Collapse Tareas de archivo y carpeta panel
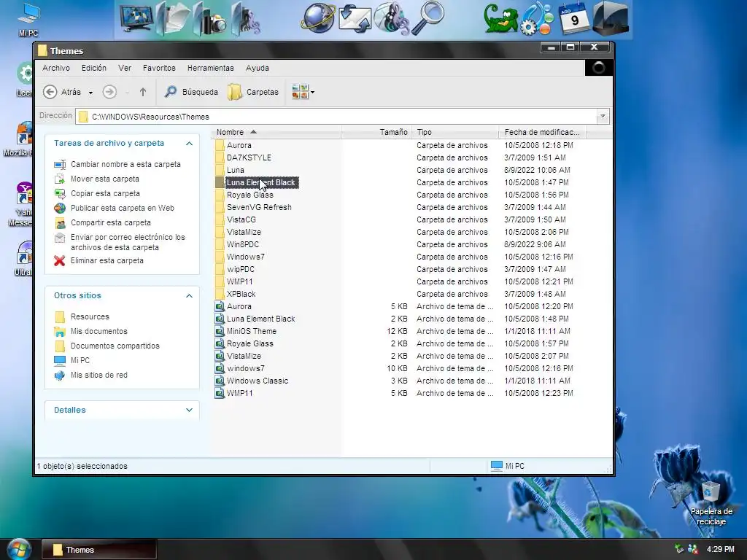This screenshot has height=560, width=747. (x=189, y=144)
